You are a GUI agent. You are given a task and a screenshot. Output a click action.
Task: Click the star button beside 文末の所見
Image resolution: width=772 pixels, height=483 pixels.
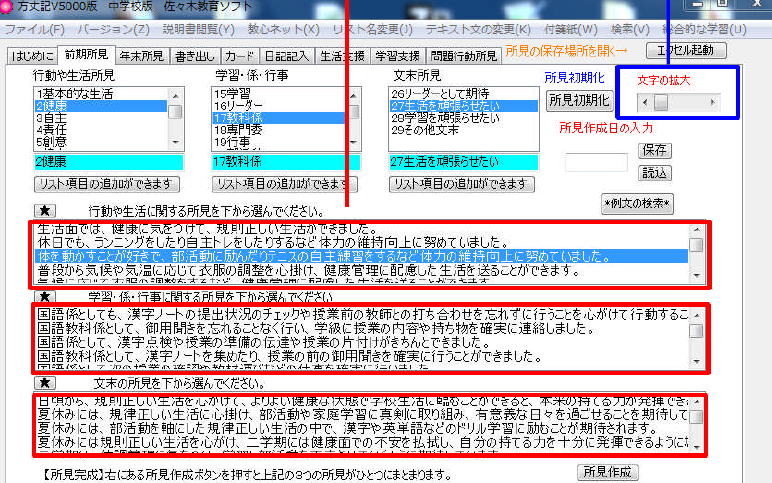[45, 383]
